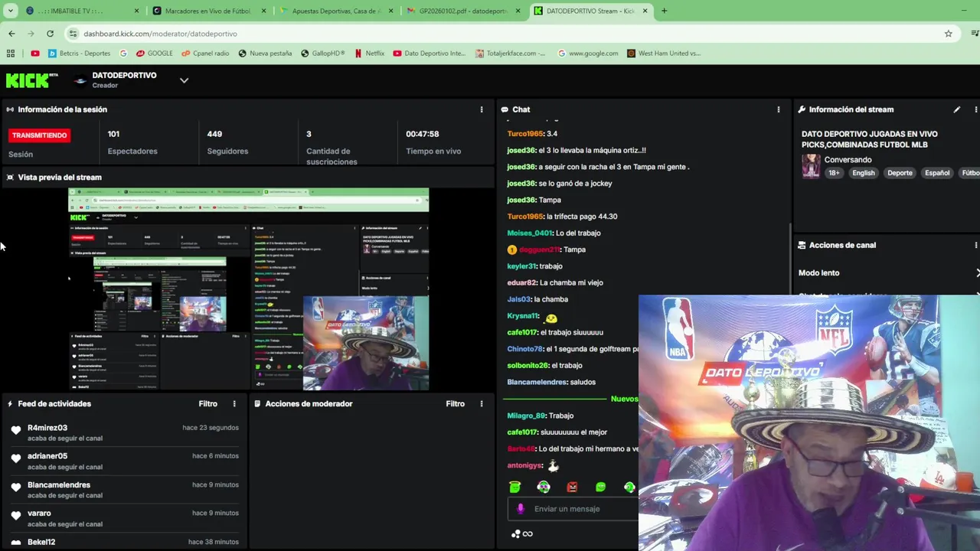The image size is (980, 551).
Task: Select the green halo emote in chat
Action: pyautogui.click(x=514, y=487)
